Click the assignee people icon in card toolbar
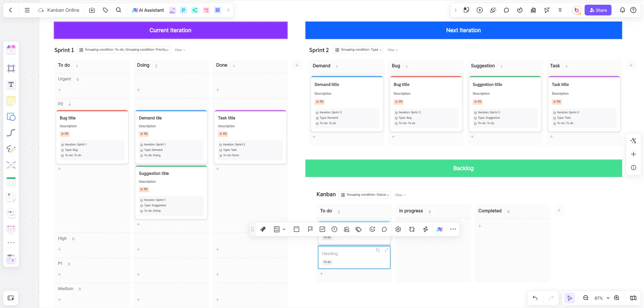Screen dimensions: 644x308 pos(346,229)
